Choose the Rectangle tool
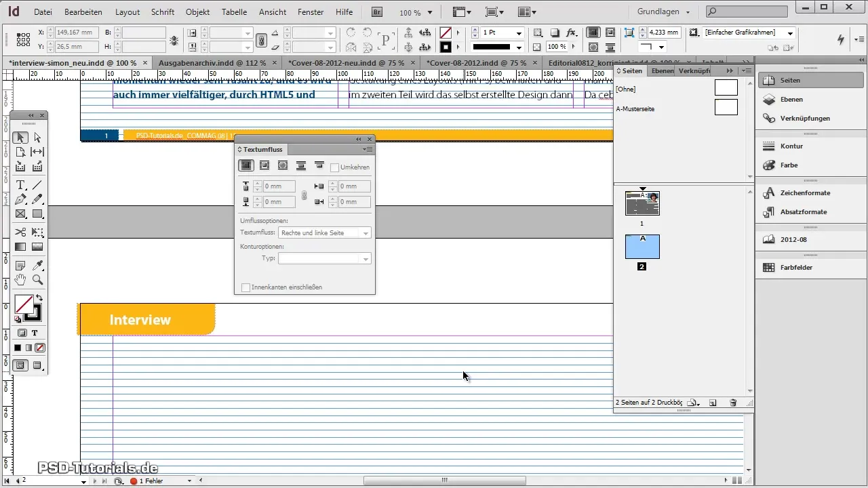Viewport: 868px width, 488px height. click(x=37, y=213)
